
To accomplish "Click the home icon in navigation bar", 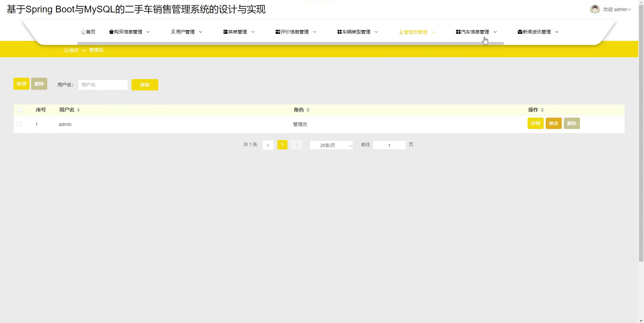I will 83,32.
